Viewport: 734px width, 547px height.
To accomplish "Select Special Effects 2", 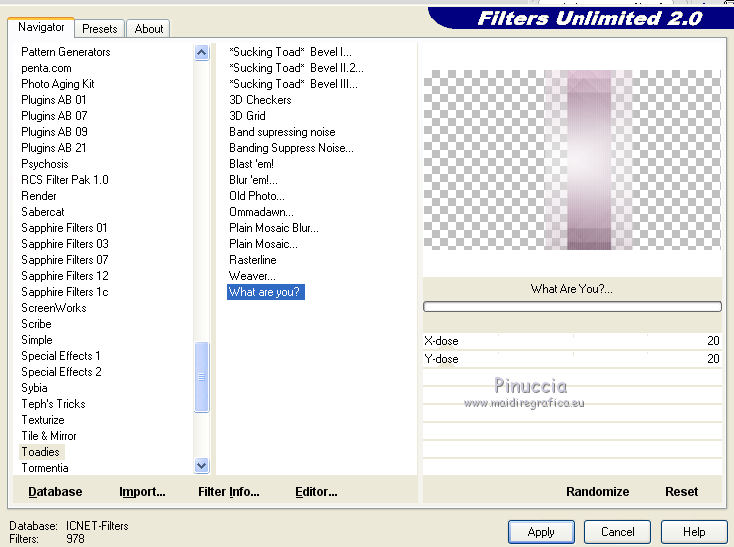I will click(x=61, y=372).
